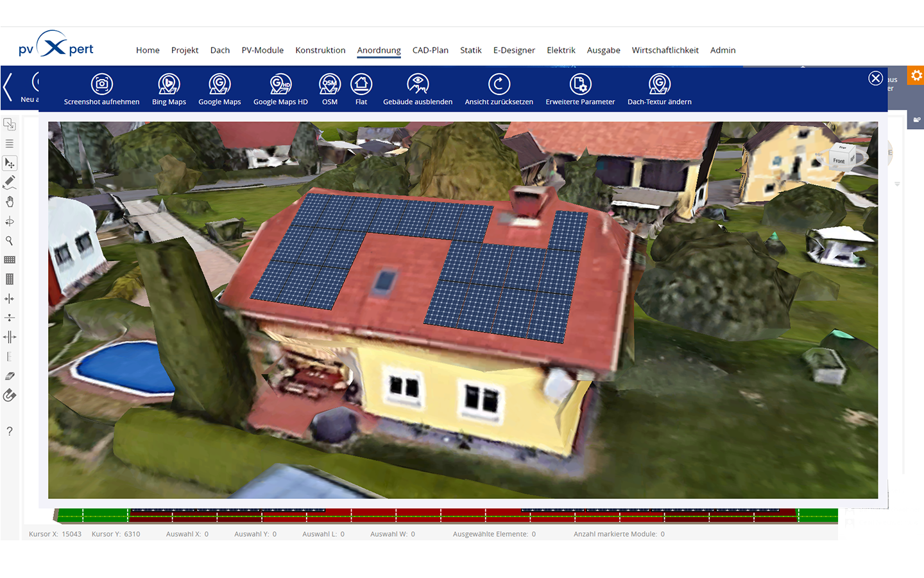
Task: Open the orange settings gear panel
Action: 916,75
